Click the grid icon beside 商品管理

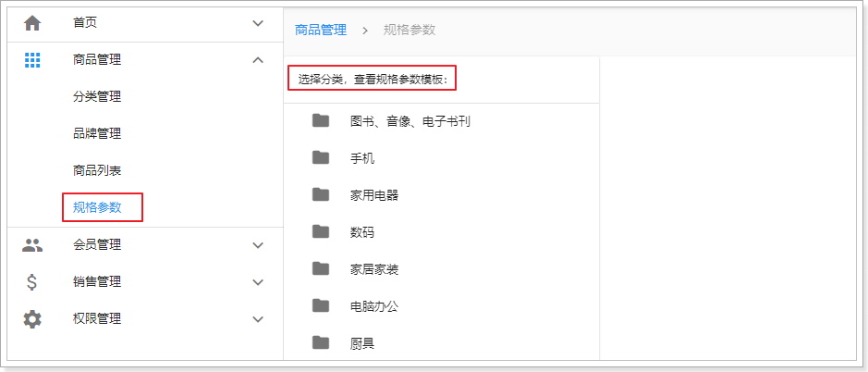click(32, 60)
